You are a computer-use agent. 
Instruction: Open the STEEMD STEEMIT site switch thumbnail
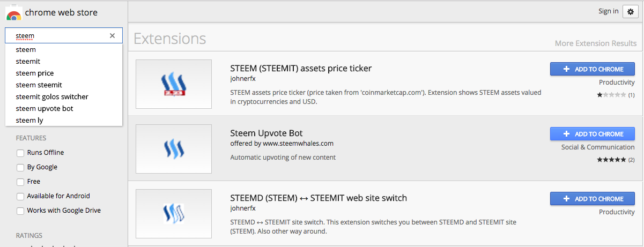[173, 213]
